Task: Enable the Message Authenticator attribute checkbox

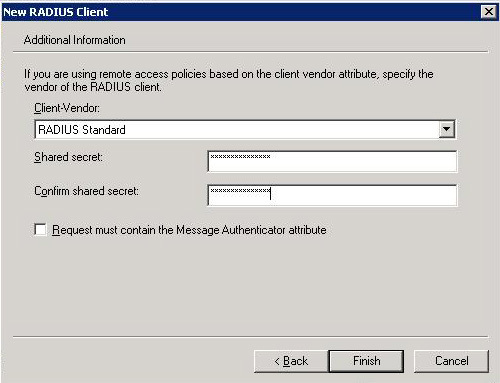Action: (x=40, y=230)
